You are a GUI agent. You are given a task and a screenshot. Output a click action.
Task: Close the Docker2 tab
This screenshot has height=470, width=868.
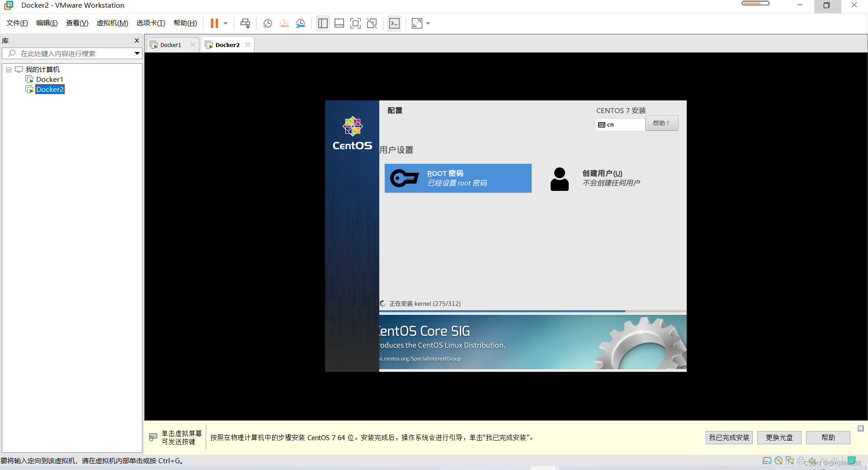point(248,45)
